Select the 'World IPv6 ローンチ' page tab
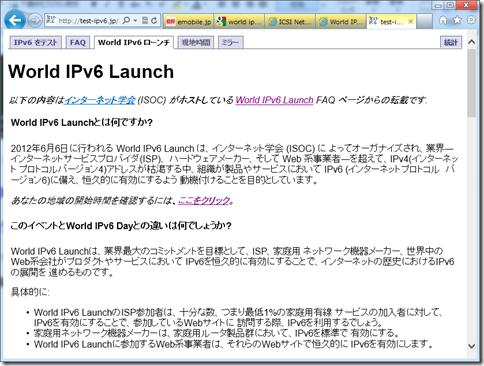Screen dimensions: 484x366 134,42
